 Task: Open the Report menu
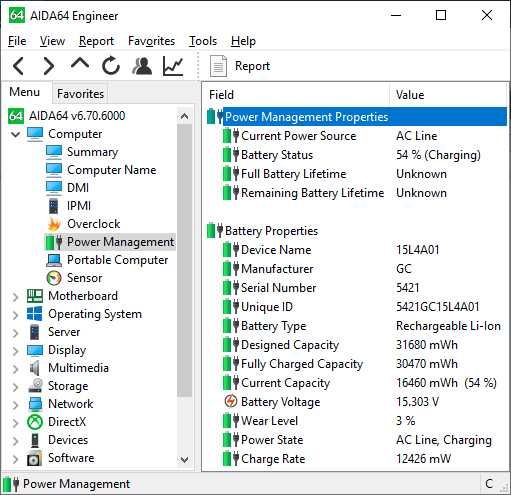(96, 41)
